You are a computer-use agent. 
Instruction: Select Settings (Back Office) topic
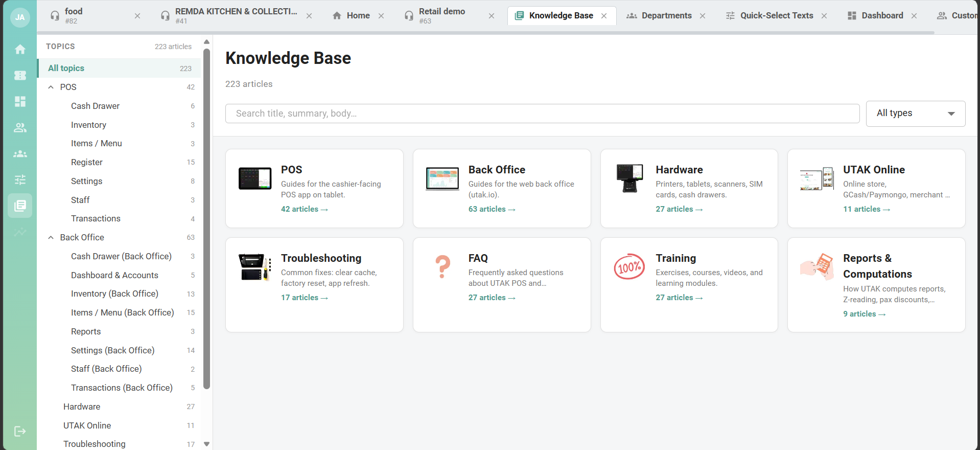(x=120, y=350)
